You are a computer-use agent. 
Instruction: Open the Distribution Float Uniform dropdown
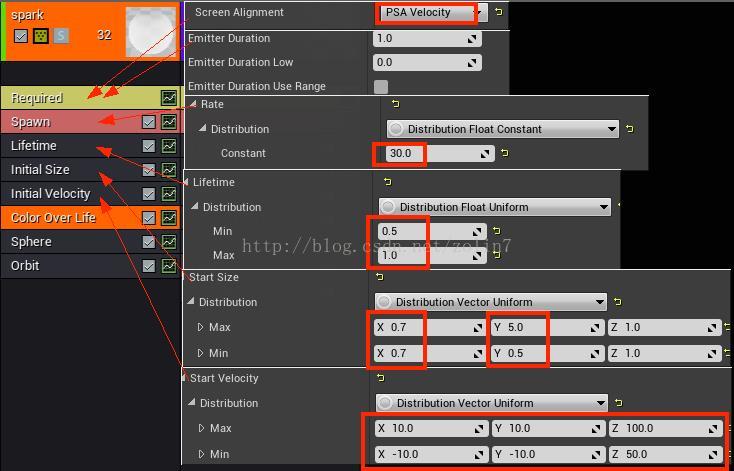click(495, 207)
